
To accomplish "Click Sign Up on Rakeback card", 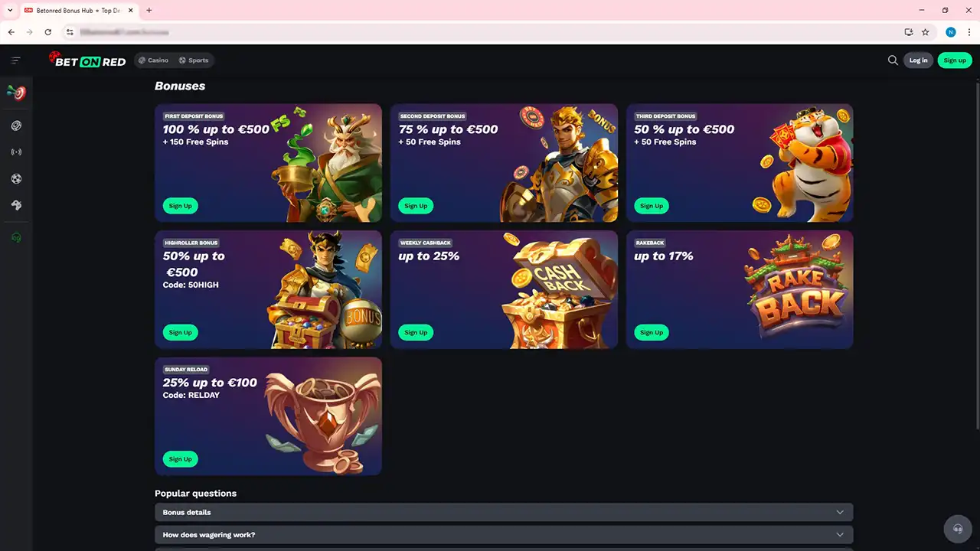I will pyautogui.click(x=652, y=332).
